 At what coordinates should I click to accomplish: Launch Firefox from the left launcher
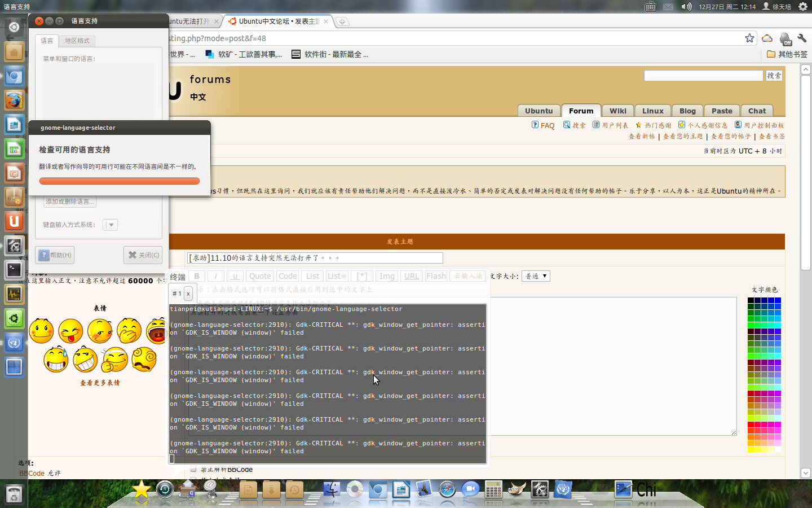pyautogui.click(x=14, y=100)
